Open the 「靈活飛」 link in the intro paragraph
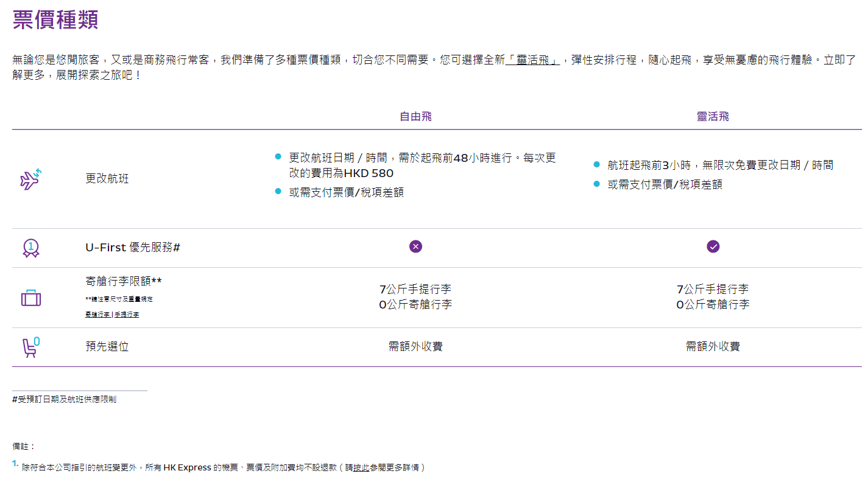This screenshot has height=496, width=868. click(534, 60)
